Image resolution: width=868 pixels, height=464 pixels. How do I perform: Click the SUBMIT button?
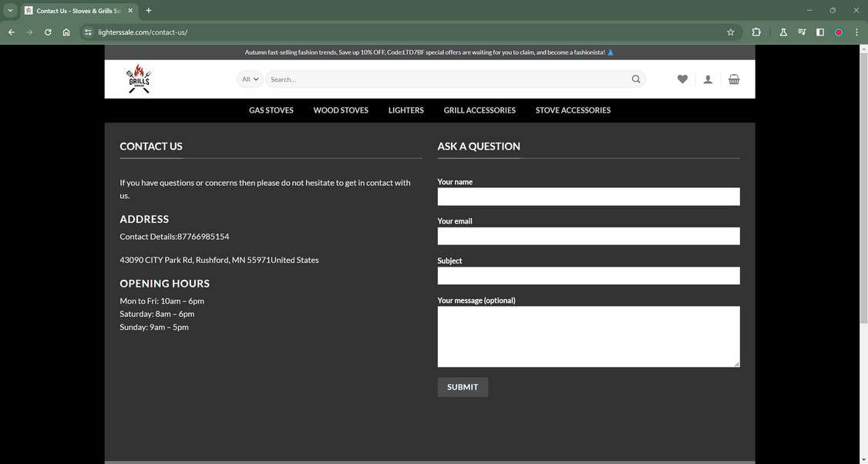click(x=463, y=386)
